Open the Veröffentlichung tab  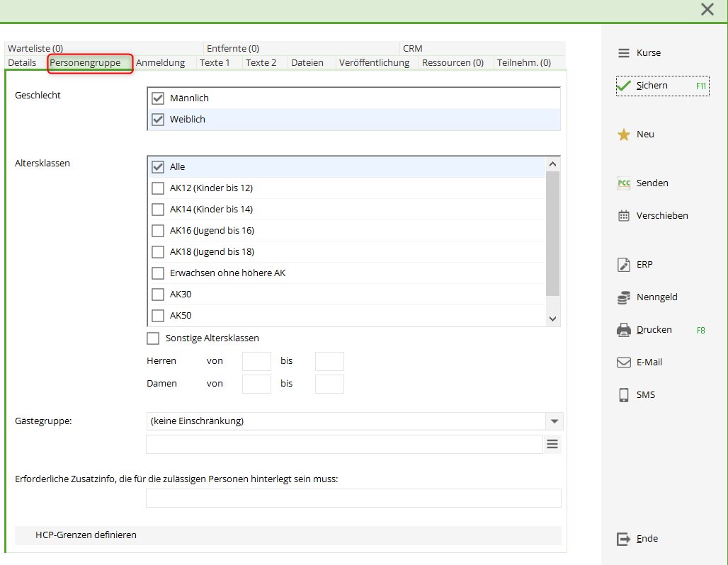(374, 63)
